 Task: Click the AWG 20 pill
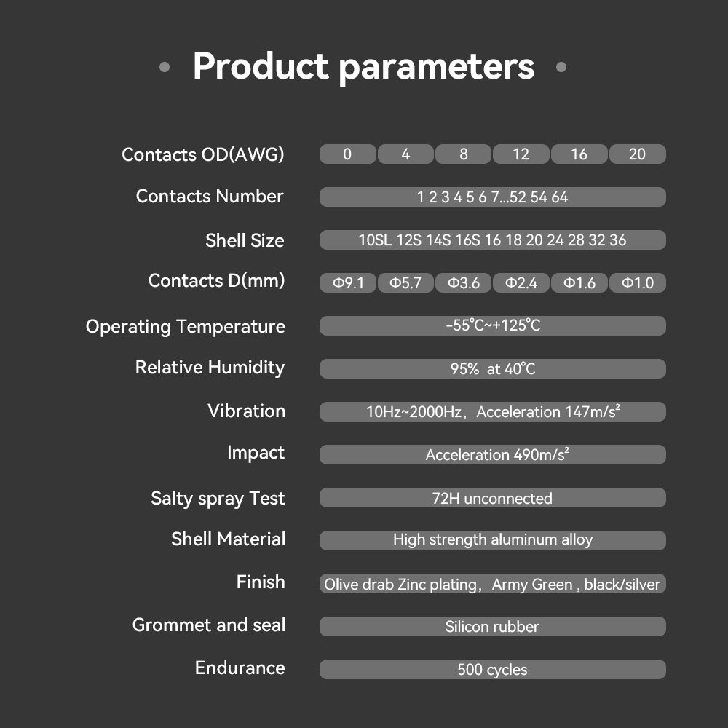click(637, 154)
